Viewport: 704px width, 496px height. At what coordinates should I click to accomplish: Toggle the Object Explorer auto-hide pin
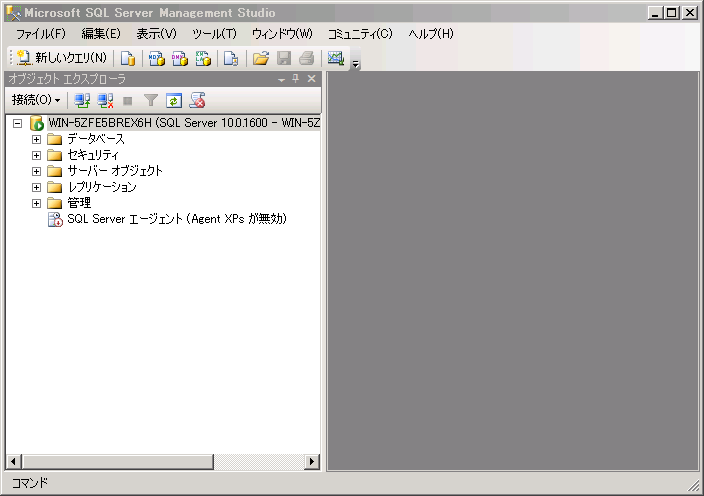(295, 79)
